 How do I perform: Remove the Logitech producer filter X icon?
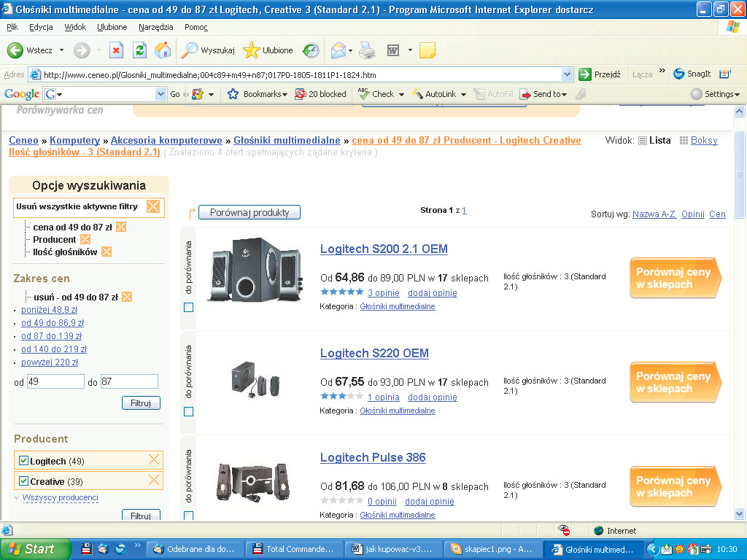tap(153, 459)
